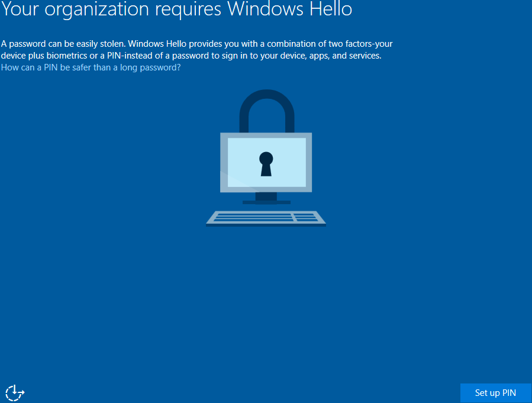Click the monitor stand in the illustration
The image size is (532, 403).
coord(266,198)
